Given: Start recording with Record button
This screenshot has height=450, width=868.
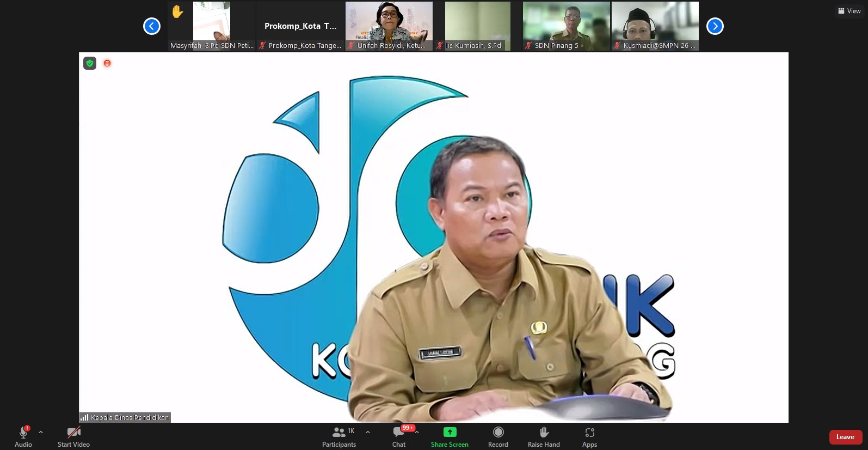Looking at the screenshot, I should 498,437.
